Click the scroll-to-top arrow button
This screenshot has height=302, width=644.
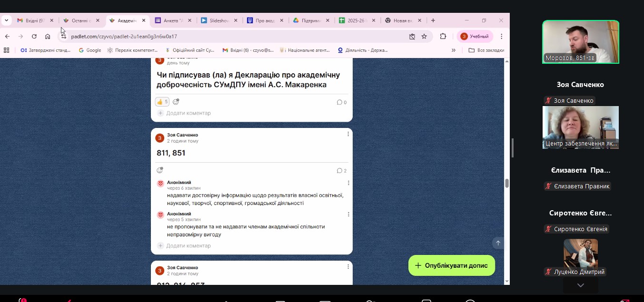(x=498, y=243)
